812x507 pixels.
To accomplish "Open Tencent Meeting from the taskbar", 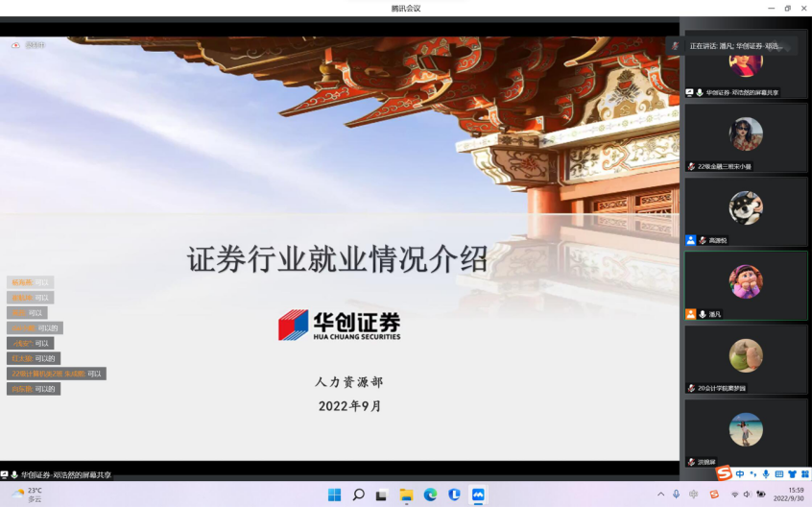I will (x=478, y=495).
